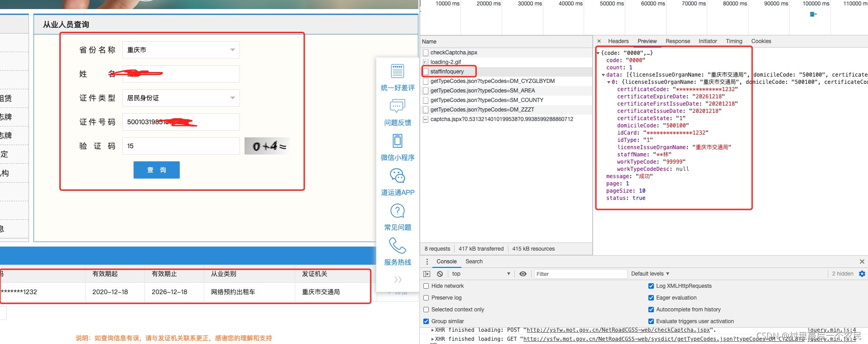The height and width of the screenshot is (344, 868).
Task: Select the Console drawer tab
Action: point(446,262)
